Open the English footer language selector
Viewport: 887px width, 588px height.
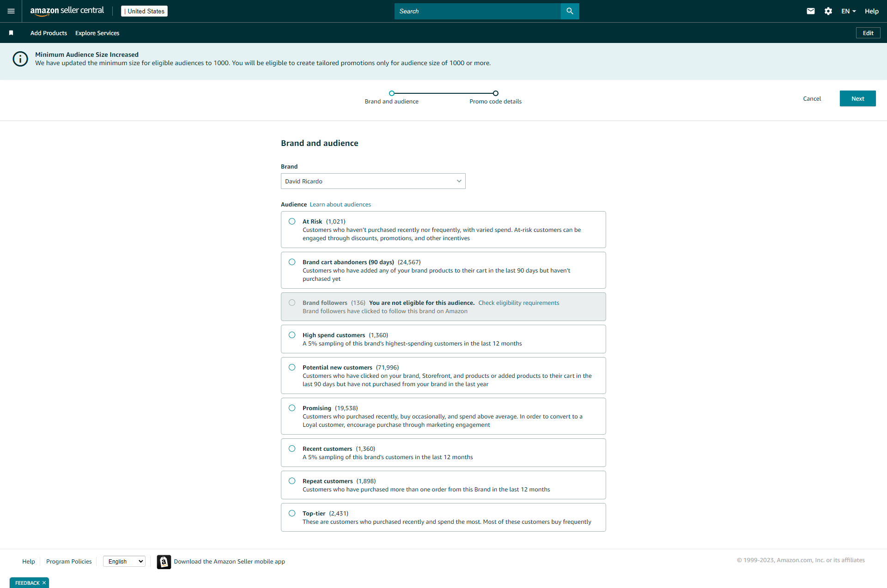pyautogui.click(x=124, y=561)
